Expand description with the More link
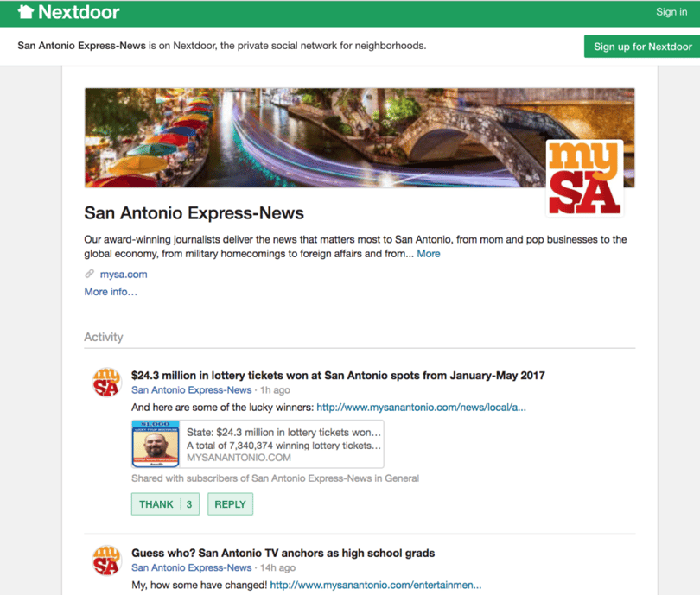The height and width of the screenshot is (595, 700). click(x=429, y=253)
